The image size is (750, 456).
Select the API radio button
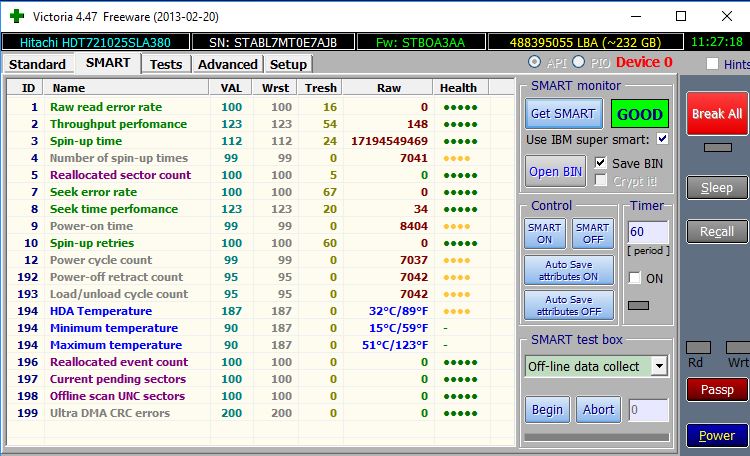click(534, 63)
